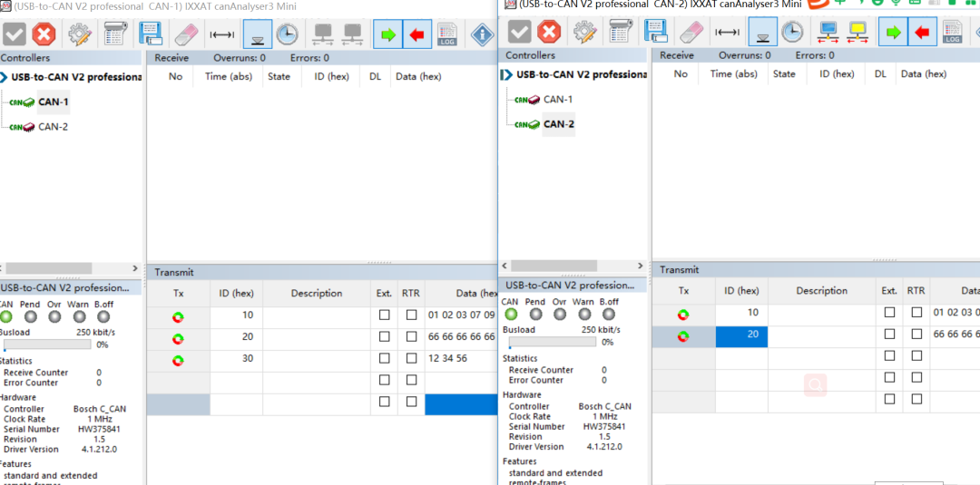Toggle red left-arrow icon in CAN-1 toolbar
Image resolution: width=980 pixels, height=485 pixels.
pos(416,34)
